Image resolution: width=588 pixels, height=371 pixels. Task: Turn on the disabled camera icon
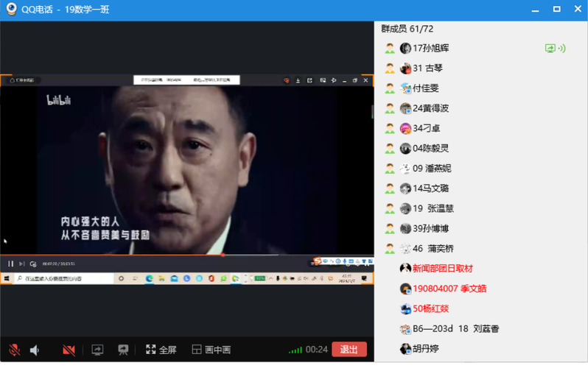69,350
